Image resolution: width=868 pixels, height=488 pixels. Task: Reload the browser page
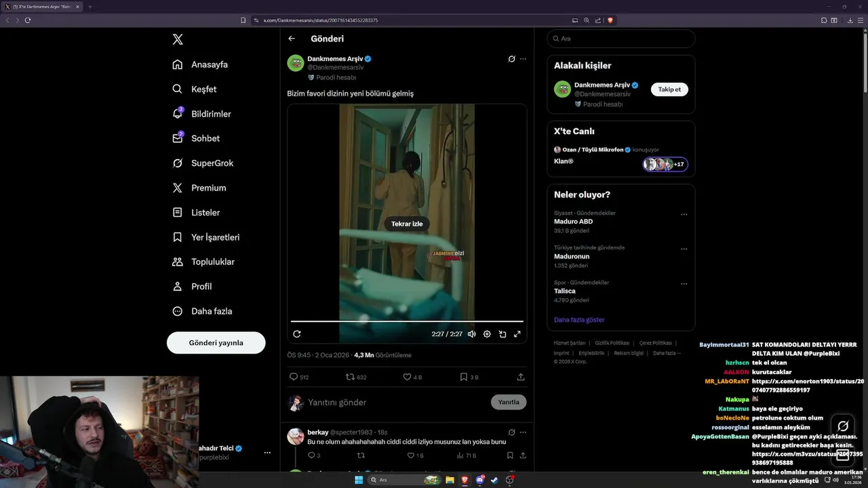coord(28,20)
